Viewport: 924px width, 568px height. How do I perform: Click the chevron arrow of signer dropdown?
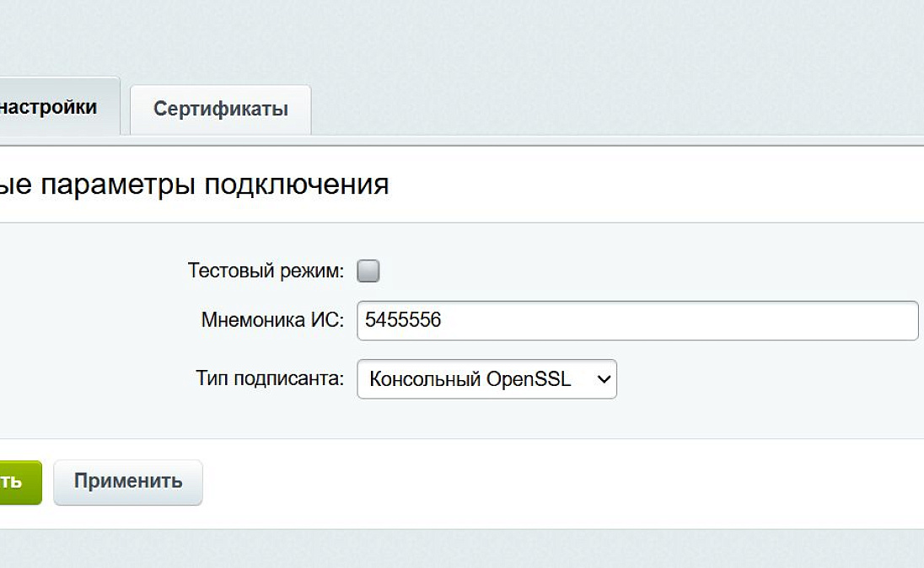point(603,379)
